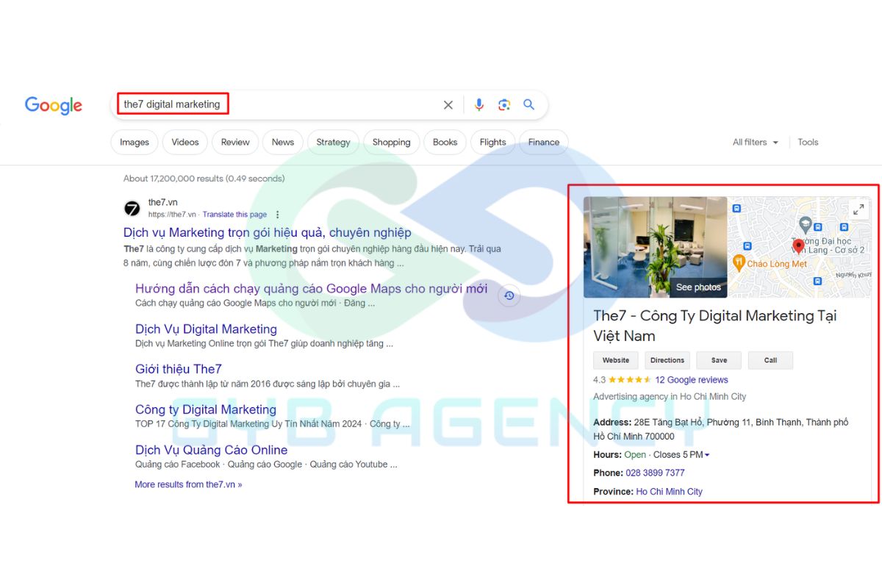Select the Strategy filter chip
Viewport: 882px width, 588px height.
click(x=334, y=143)
